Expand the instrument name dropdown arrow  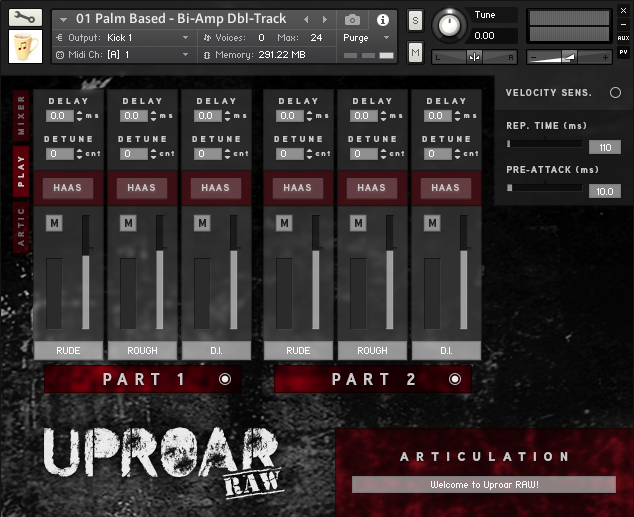click(x=63, y=19)
